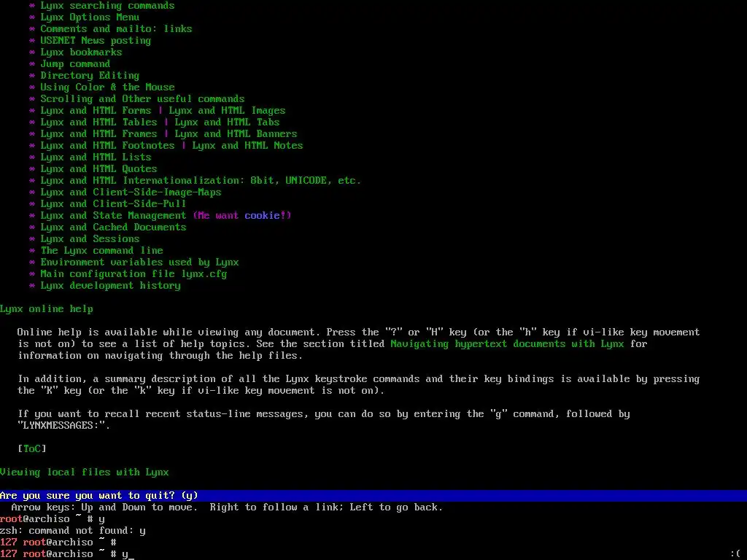Open the 'Lynx bookmarks' link
The height and width of the screenshot is (560, 747).
pos(81,52)
